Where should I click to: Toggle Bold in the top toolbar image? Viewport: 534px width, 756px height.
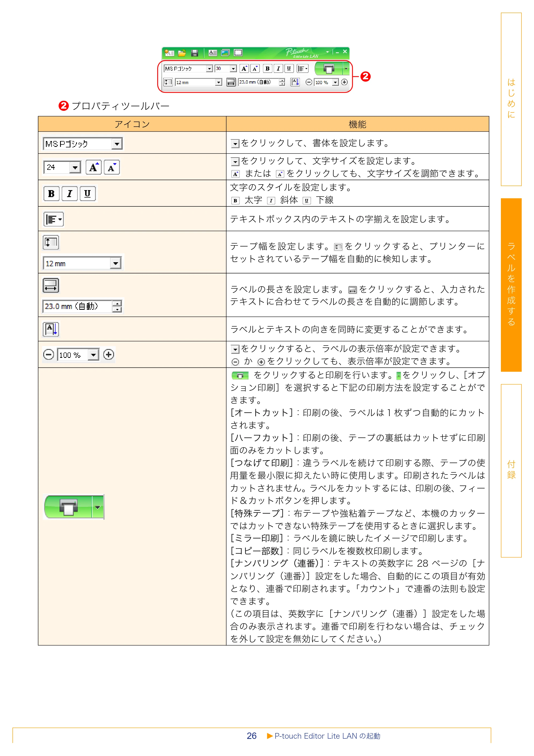pos(267,68)
